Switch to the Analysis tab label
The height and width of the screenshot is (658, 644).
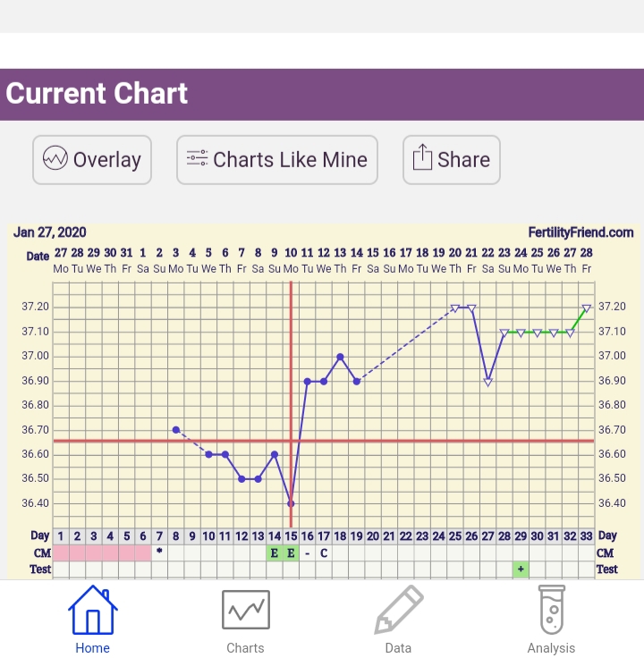pos(551,648)
